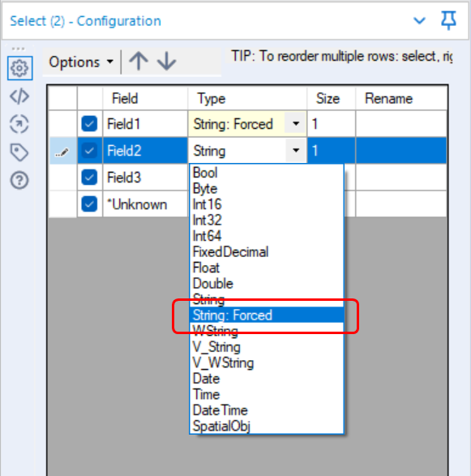The height and width of the screenshot is (476, 471).
Task: Pin the Configuration window
Action: pyautogui.click(x=448, y=20)
